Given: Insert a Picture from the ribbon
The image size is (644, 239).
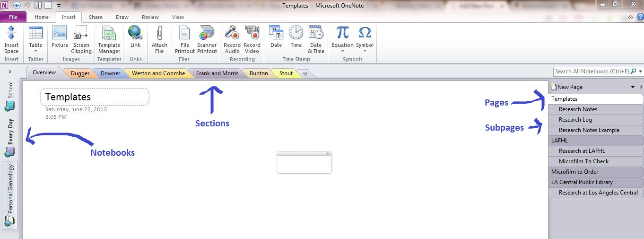Looking at the screenshot, I should point(60,37).
